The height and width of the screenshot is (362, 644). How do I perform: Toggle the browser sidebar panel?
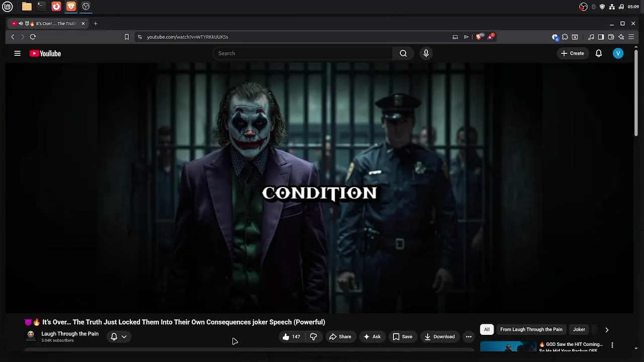pyautogui.click(x=601, y=37)
